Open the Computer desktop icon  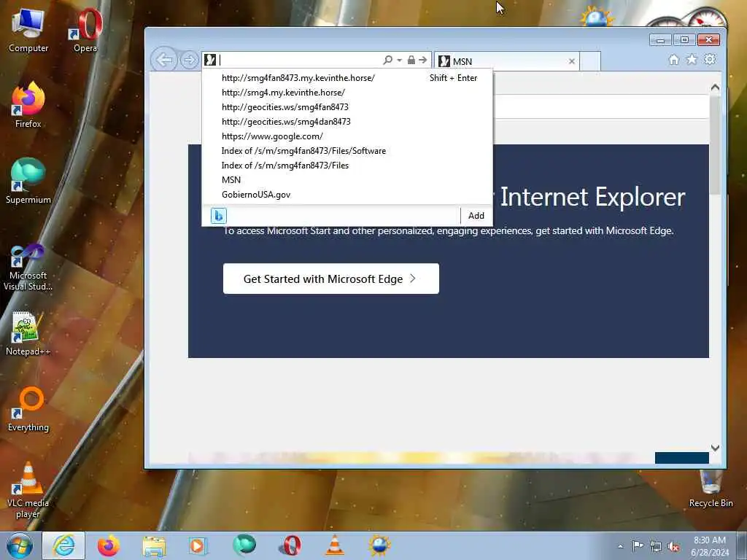pos(28,31)
